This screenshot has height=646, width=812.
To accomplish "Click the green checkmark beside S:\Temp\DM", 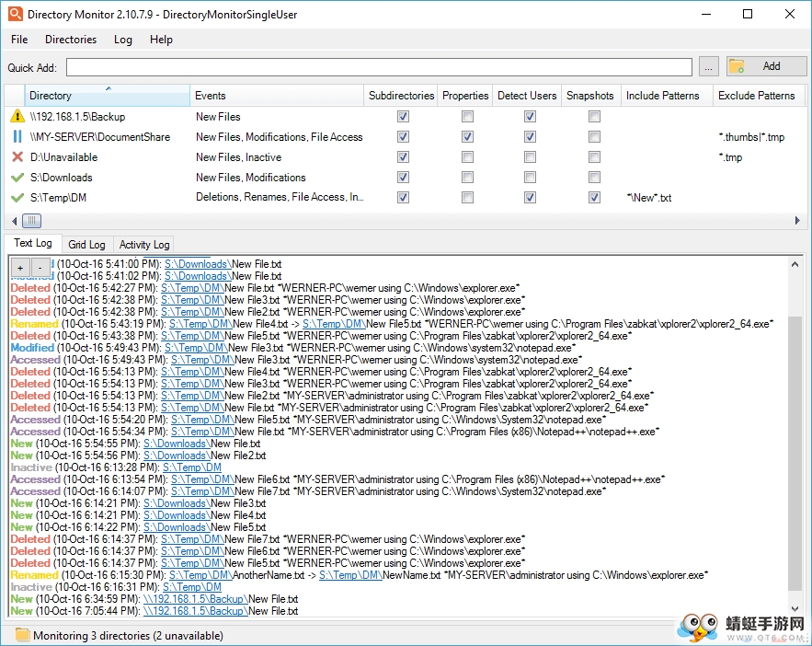I will click(17, 197).
